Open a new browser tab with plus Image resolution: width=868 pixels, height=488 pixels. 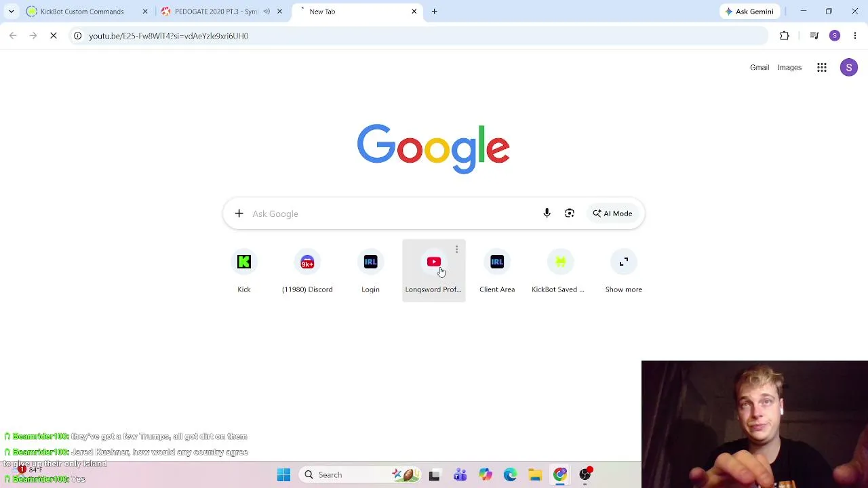435,12
